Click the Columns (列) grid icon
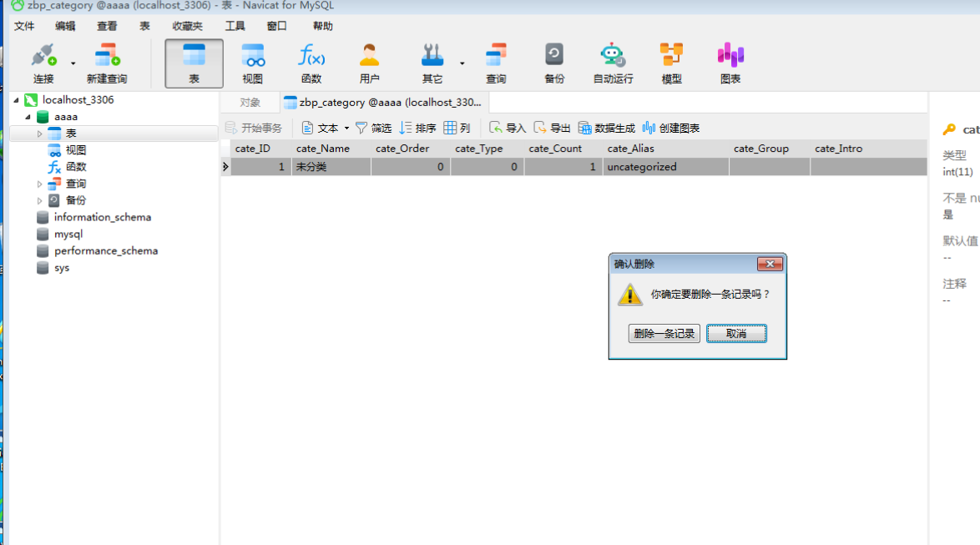Viewport: 980px width, 545px height. point(450,129)
